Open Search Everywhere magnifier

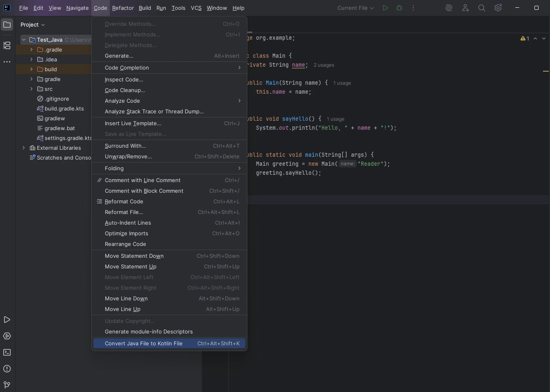point(482,8)
